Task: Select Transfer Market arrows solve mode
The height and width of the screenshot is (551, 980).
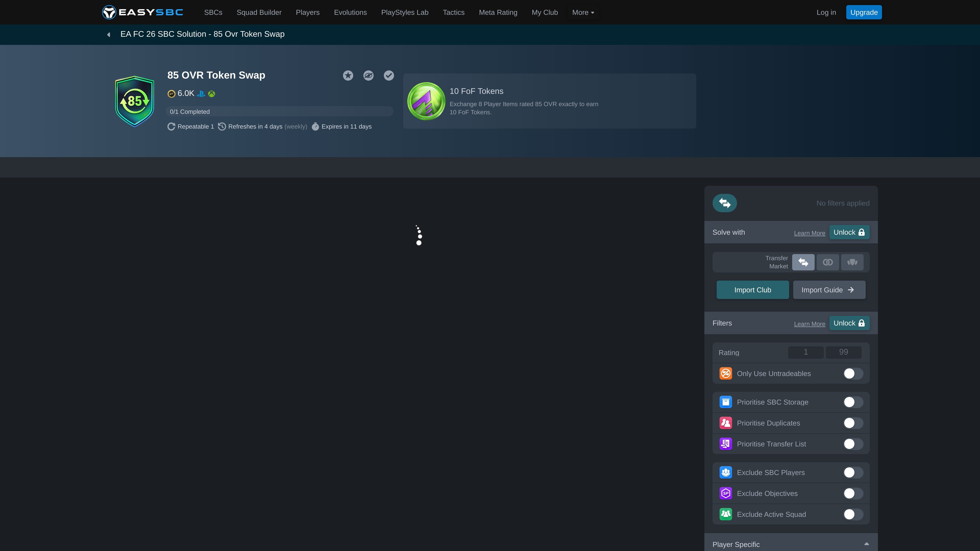Action: (x=803, y=262)
